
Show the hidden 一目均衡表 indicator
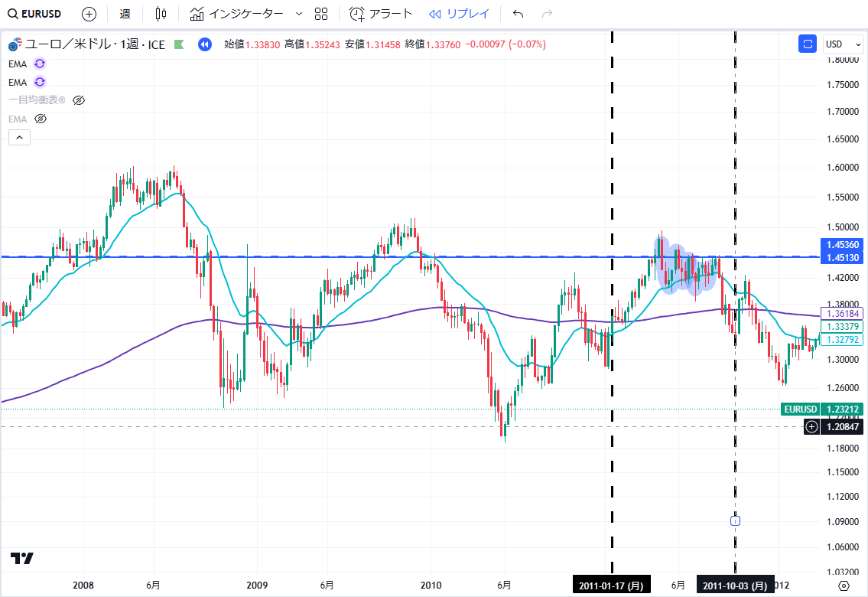point(78,100)
